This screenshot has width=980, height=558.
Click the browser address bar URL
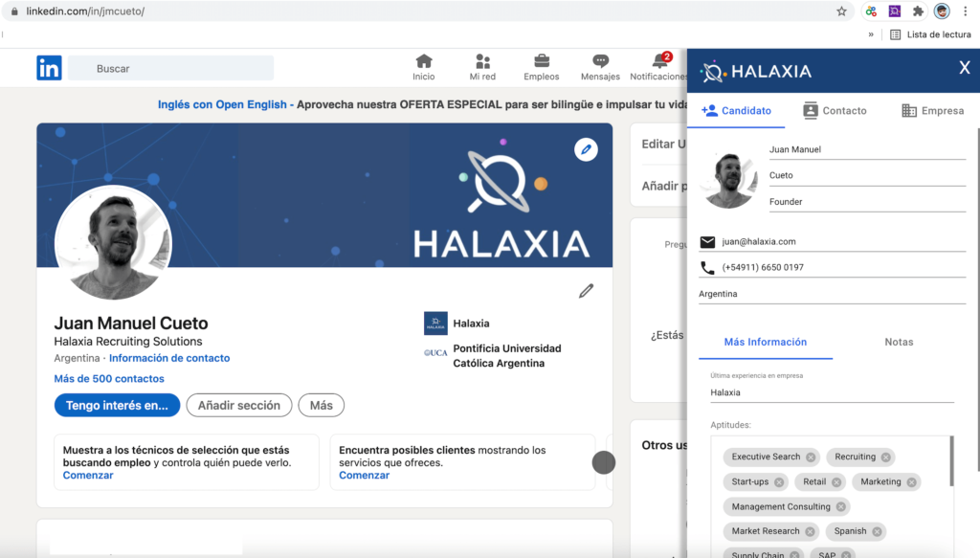point(85,11)
